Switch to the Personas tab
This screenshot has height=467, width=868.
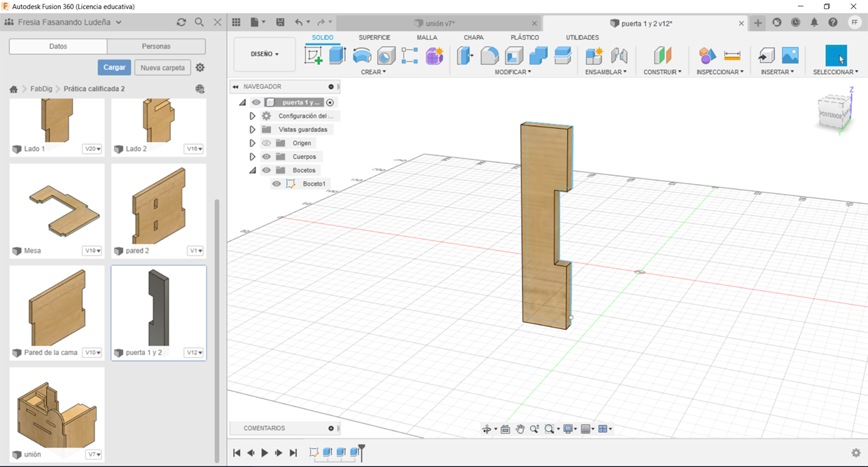tap(156, 46)
